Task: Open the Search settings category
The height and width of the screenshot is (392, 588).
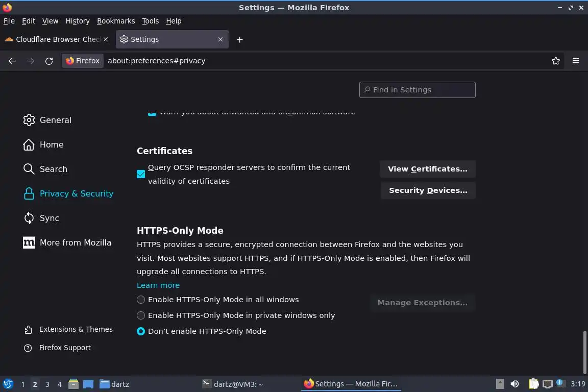Action: (45, 169)
